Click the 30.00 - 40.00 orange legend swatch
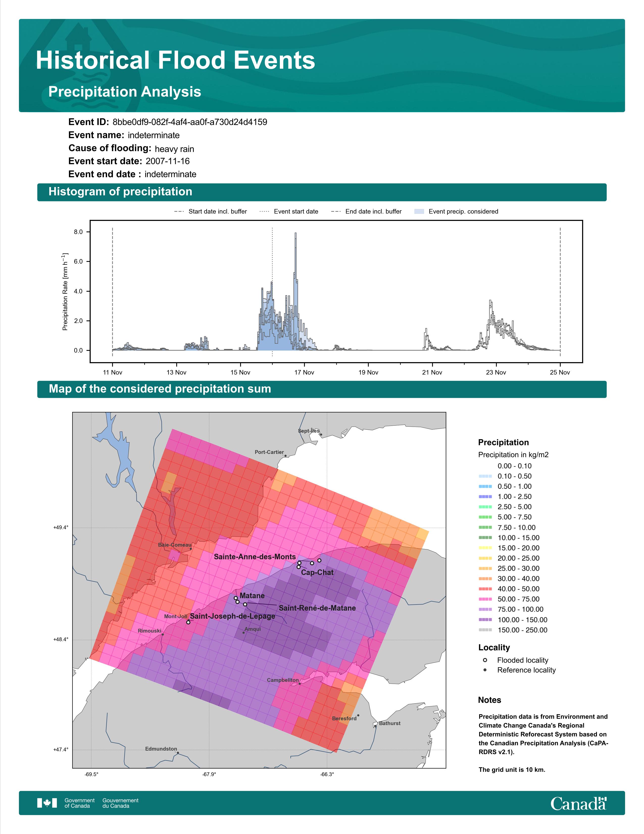The image size is (644, 834). [485, 578]
